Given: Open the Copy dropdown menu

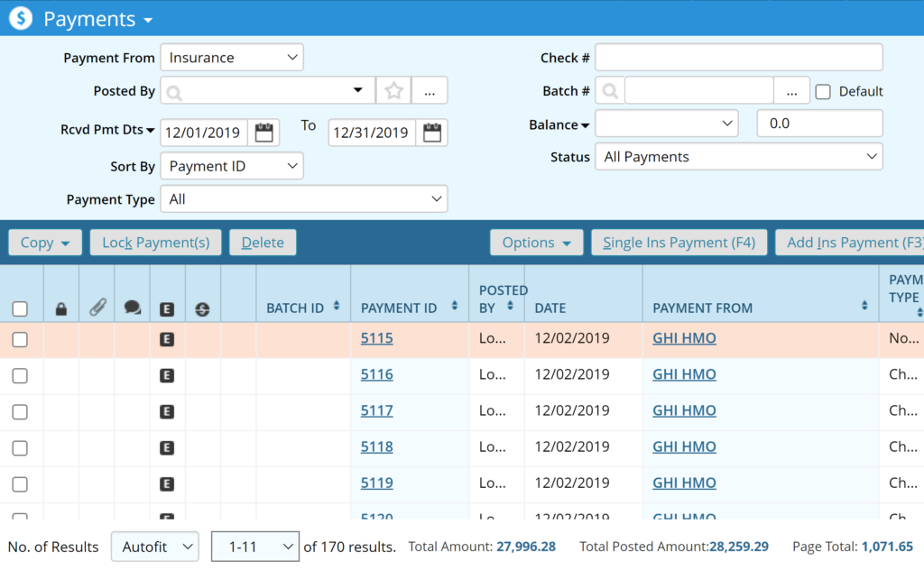Looking at the screenshot, I should point(45,243).
